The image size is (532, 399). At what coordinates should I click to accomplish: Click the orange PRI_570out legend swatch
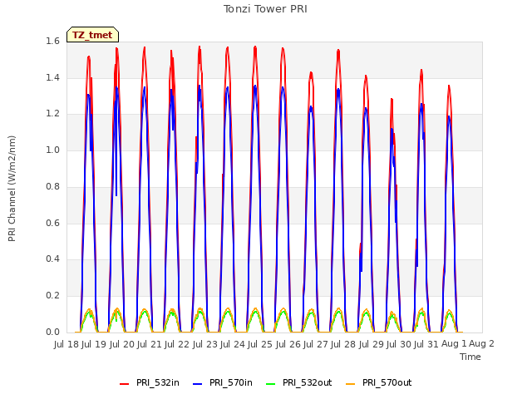(x=351, y=384)
